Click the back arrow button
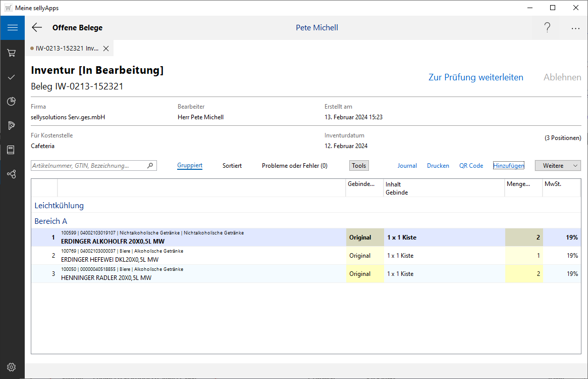Viewport: 588px width, 379px height. (37, 28)
